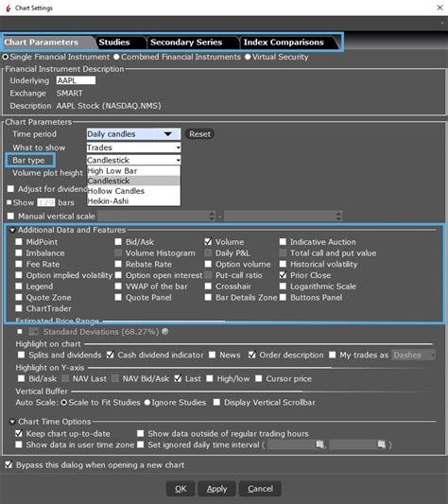448x504 pixels.
Task: Uncheck the Volume checkbox
Action: (x=208, y=242)
